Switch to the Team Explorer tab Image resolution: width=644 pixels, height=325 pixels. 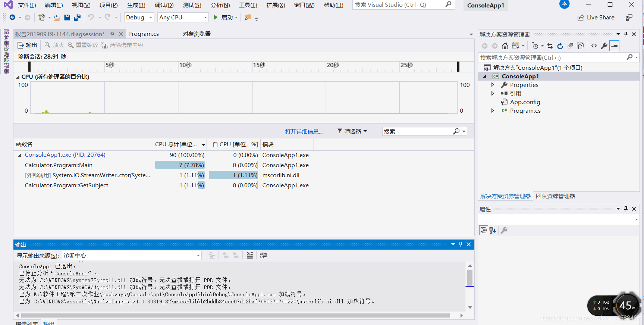(555, 196)
